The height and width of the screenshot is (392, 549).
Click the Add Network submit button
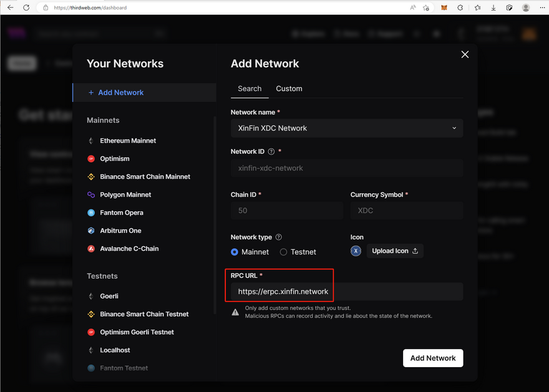pyautogui.click(x=432, y=358)
